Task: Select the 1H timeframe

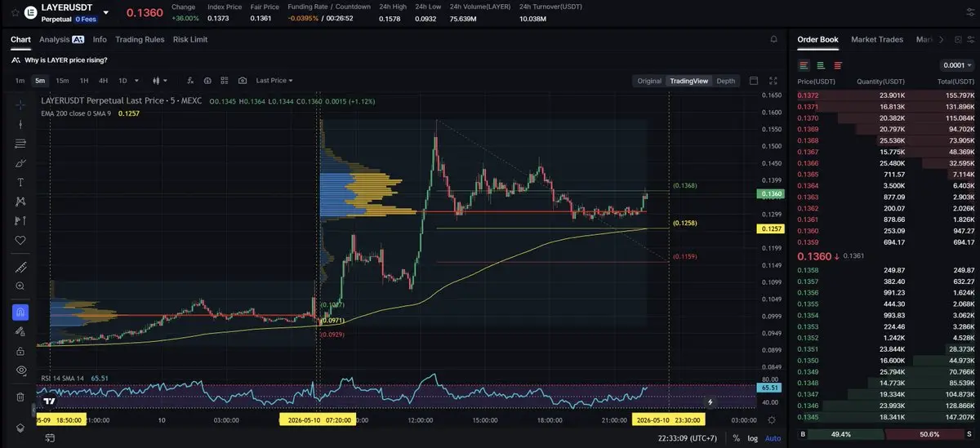Action: (83, 81)
